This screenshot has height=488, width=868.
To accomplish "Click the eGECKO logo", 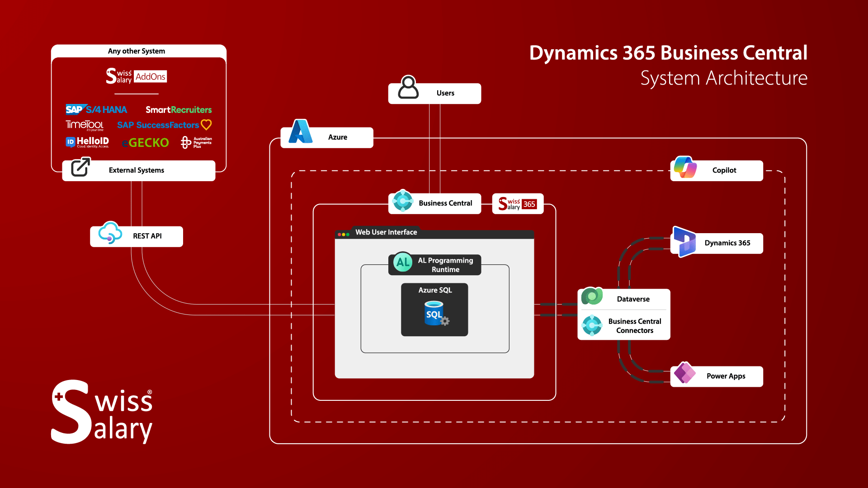I will 145,143.
